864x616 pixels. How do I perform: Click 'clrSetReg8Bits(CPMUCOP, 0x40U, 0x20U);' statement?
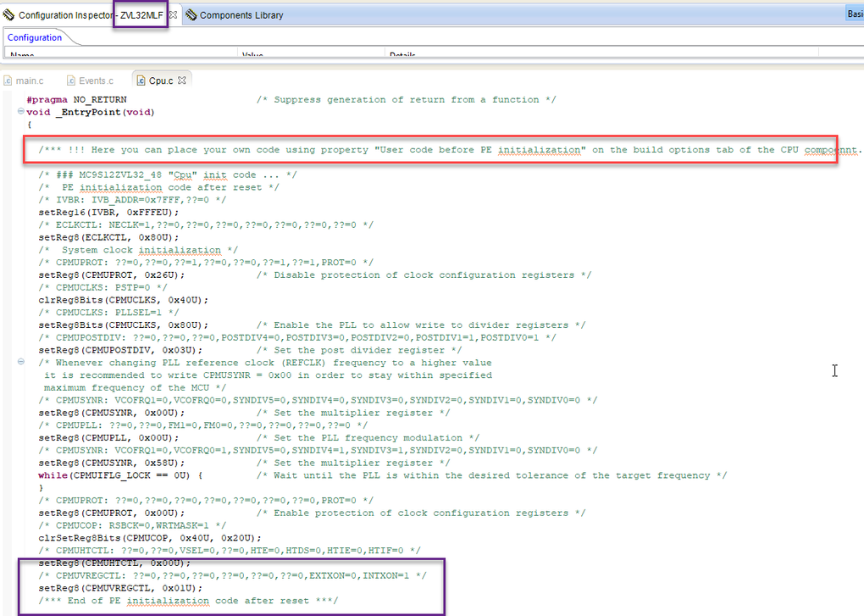point(150,538)
